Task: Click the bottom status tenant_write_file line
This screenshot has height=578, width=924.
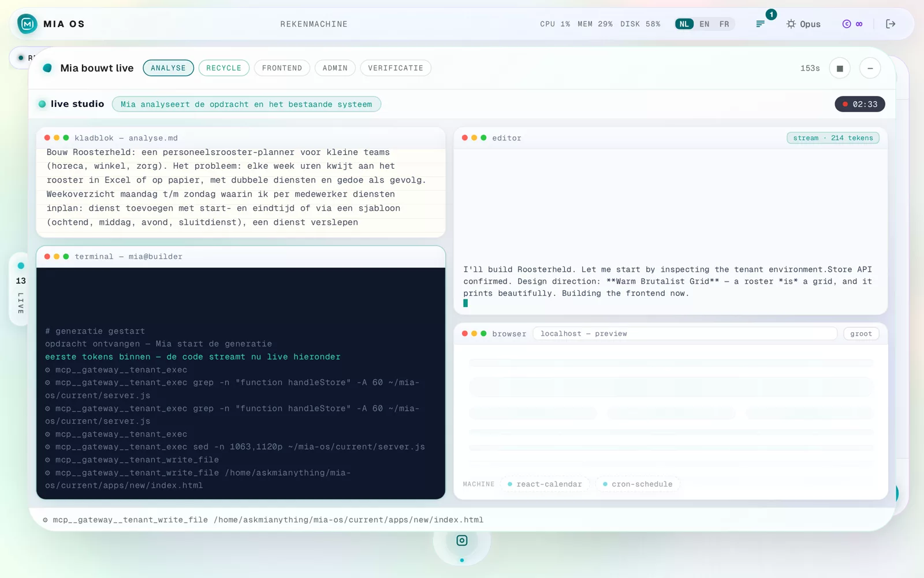Action: tap(263, 520)
